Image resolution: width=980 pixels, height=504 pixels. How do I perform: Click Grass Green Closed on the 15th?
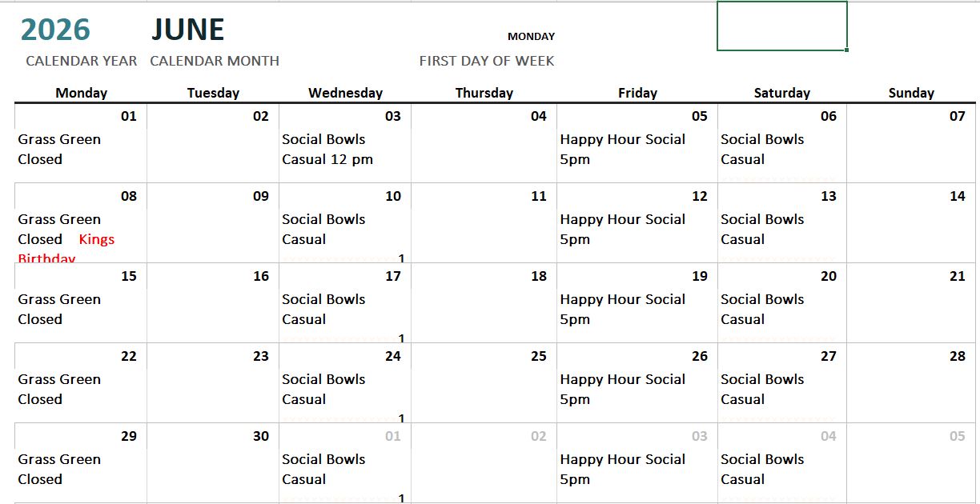tap(59, 310)
